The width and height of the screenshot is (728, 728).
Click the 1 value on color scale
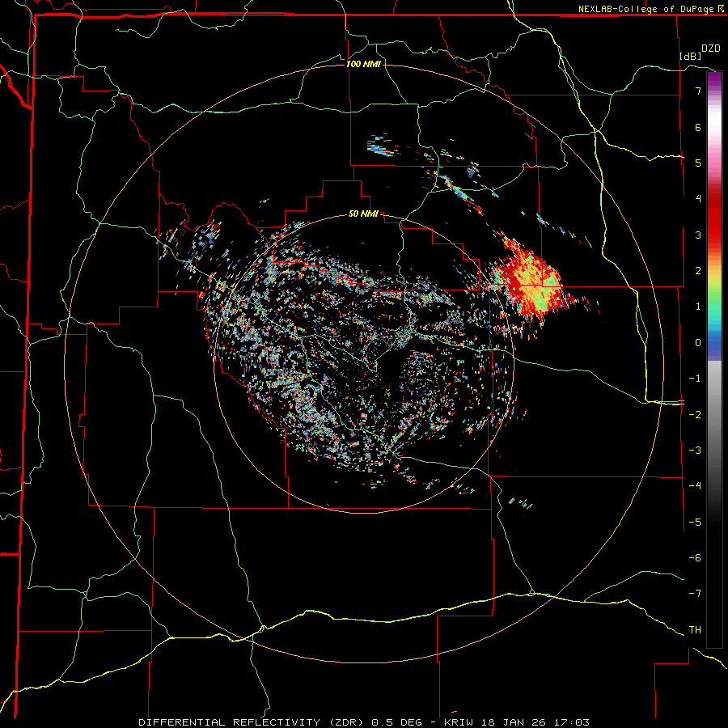(698, 307)
